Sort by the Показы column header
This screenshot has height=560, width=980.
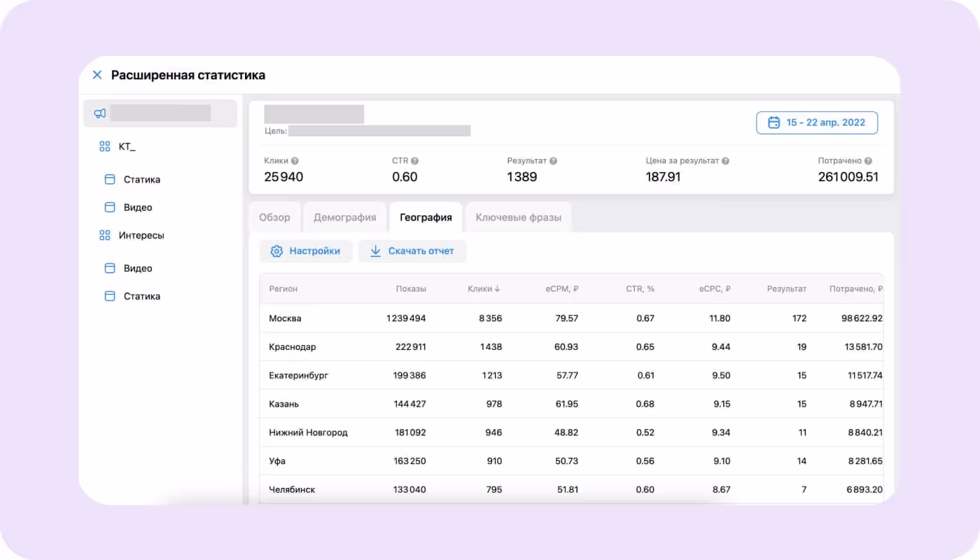click(411, 289)
